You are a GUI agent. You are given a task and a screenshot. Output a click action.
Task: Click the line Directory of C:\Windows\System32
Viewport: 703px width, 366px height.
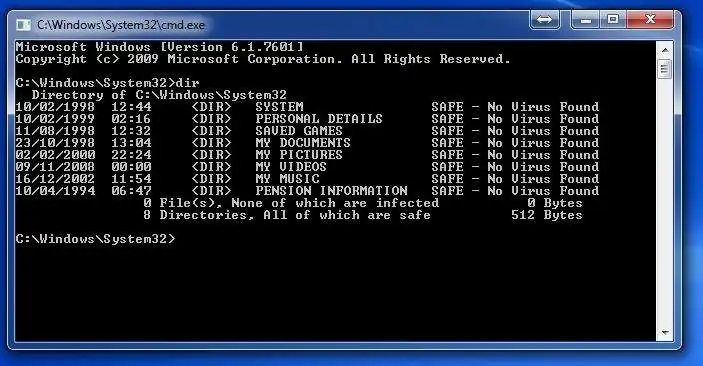pyautogui.click(x=159, y=95)
